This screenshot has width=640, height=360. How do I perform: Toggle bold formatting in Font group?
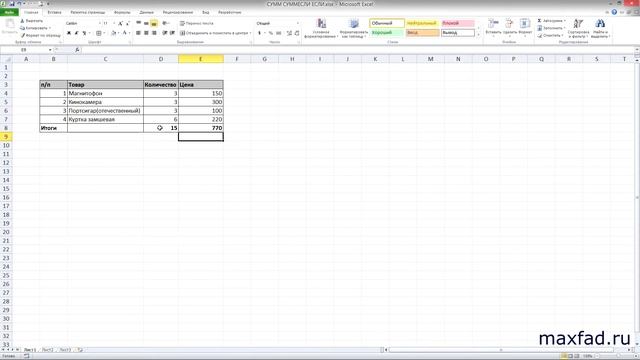point(69,33)
